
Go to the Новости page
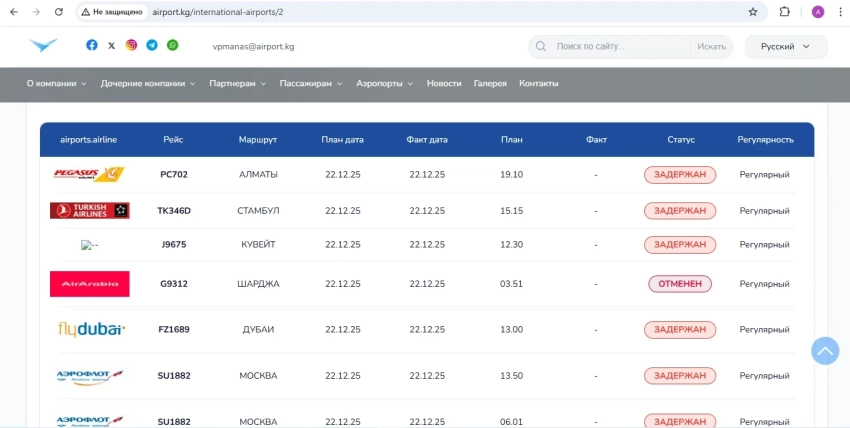click(444, 84)
